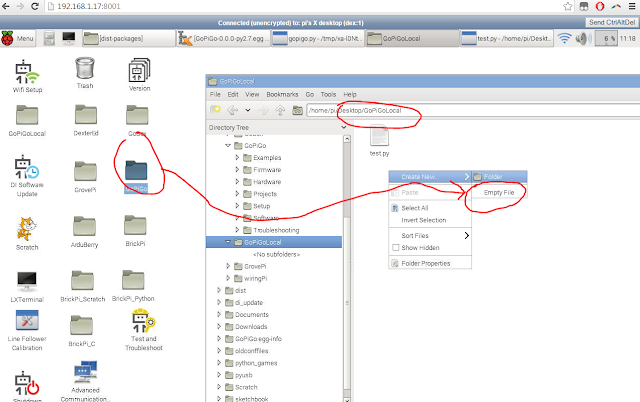The height and width of the screenshot is (402, 640).
Task: Open Line Follower Calibration icon
Action: 27,331
